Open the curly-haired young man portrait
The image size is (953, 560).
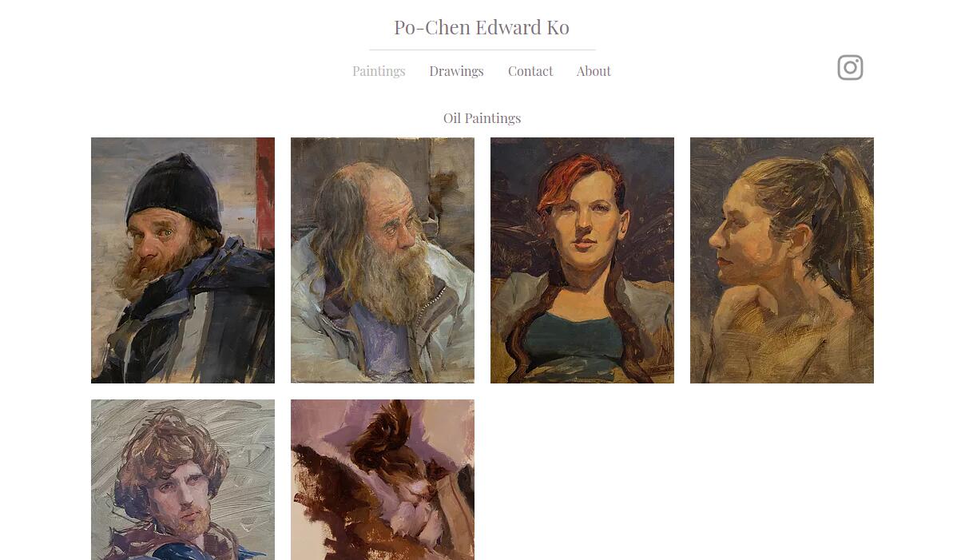[183, 480]
